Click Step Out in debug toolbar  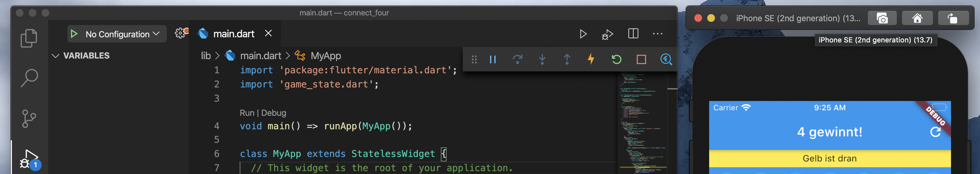tap(567, 59)
